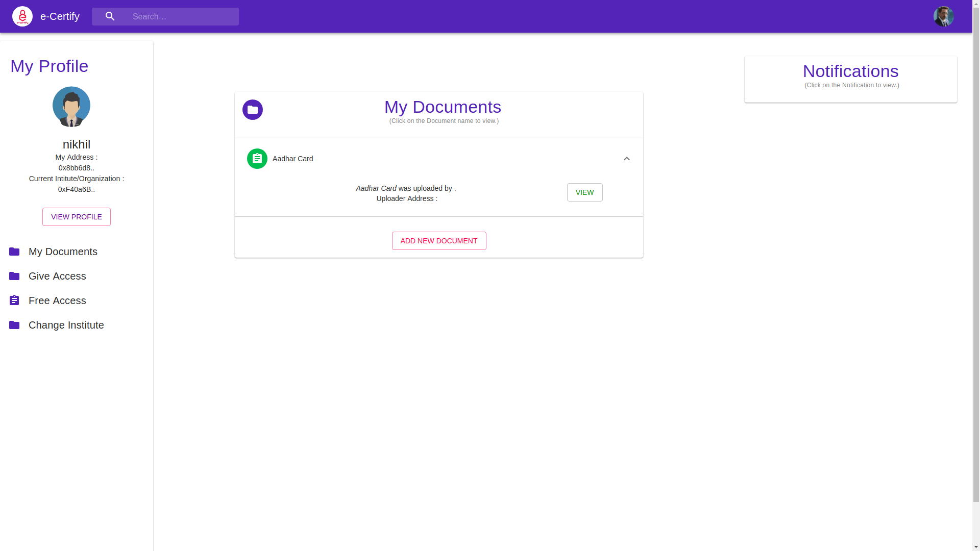Click the purple folder icon beside My Documents header

[253, 110]
